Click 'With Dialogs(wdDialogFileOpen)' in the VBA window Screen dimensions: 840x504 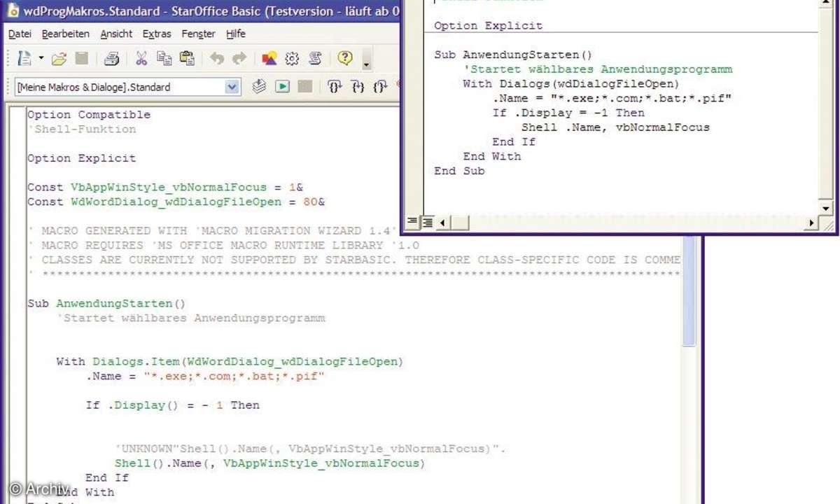click(x=571, y=83)
